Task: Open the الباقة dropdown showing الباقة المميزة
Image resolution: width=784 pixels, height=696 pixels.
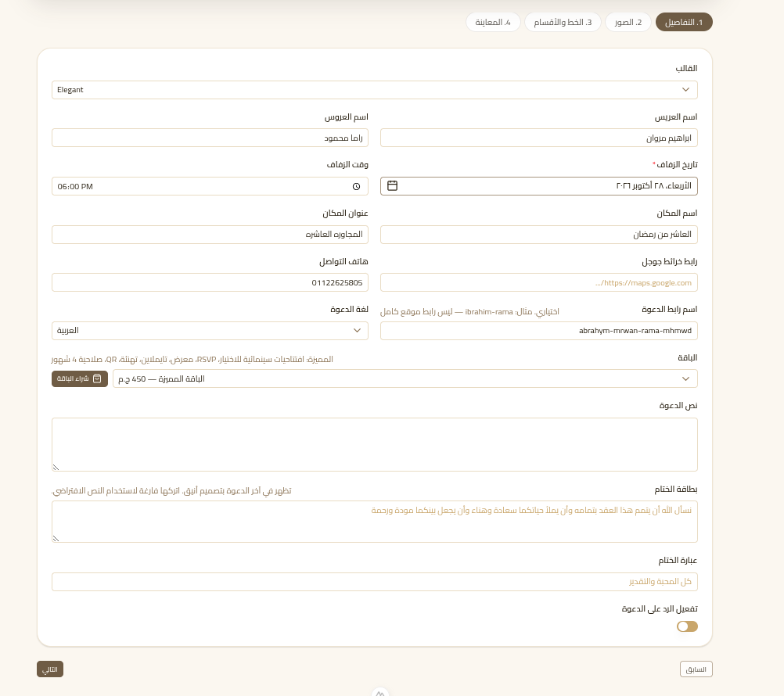Action: pyautogui.click(x=405, y=378)
